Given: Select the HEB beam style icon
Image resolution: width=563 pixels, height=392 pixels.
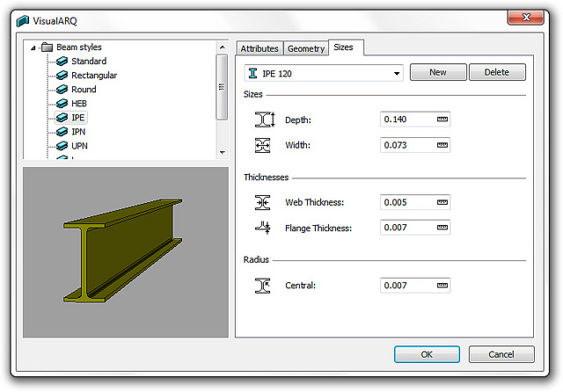Looking at the screenshot, I should [x=62, y=104].
